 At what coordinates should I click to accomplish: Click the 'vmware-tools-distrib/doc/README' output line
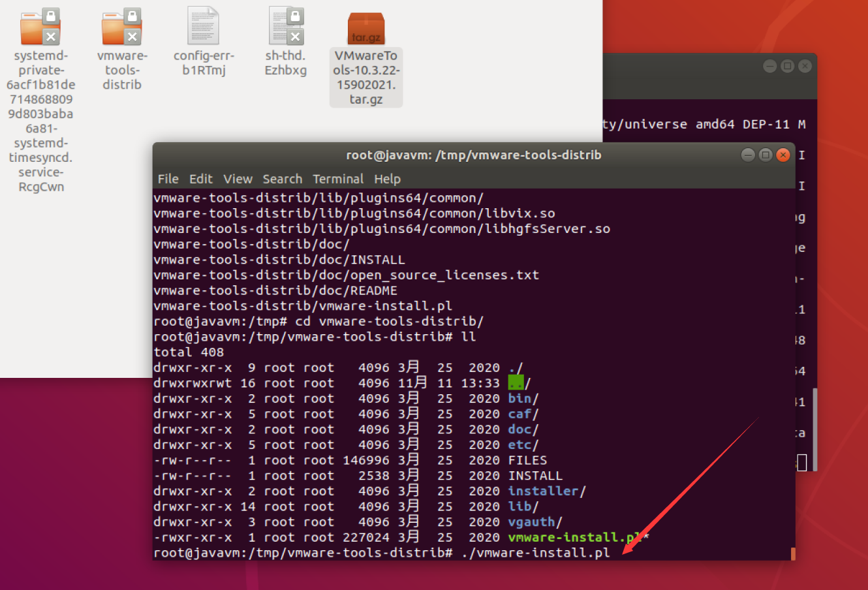(x=275, y=290)
